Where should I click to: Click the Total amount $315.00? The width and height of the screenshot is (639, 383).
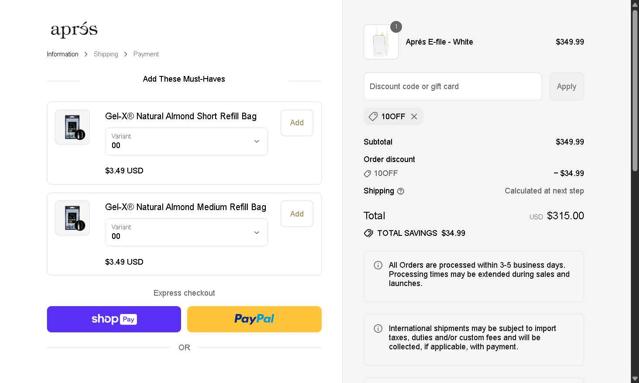[565, 216]
